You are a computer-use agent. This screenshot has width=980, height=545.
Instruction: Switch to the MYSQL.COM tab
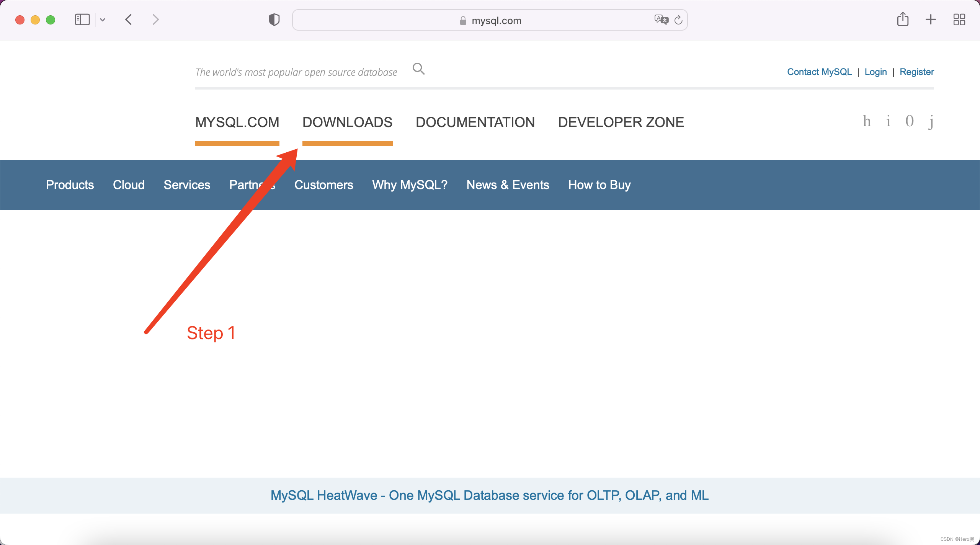pos(237,122)
